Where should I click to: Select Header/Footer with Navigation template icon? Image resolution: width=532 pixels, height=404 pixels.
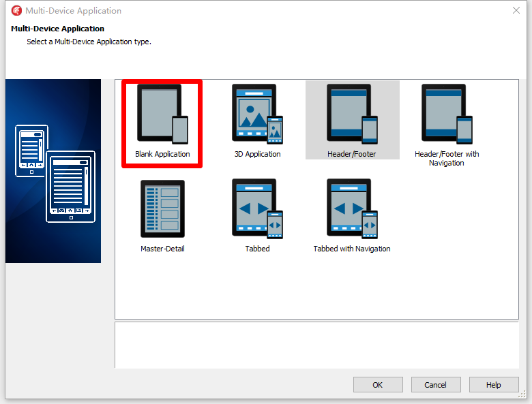tap(447, 114)
